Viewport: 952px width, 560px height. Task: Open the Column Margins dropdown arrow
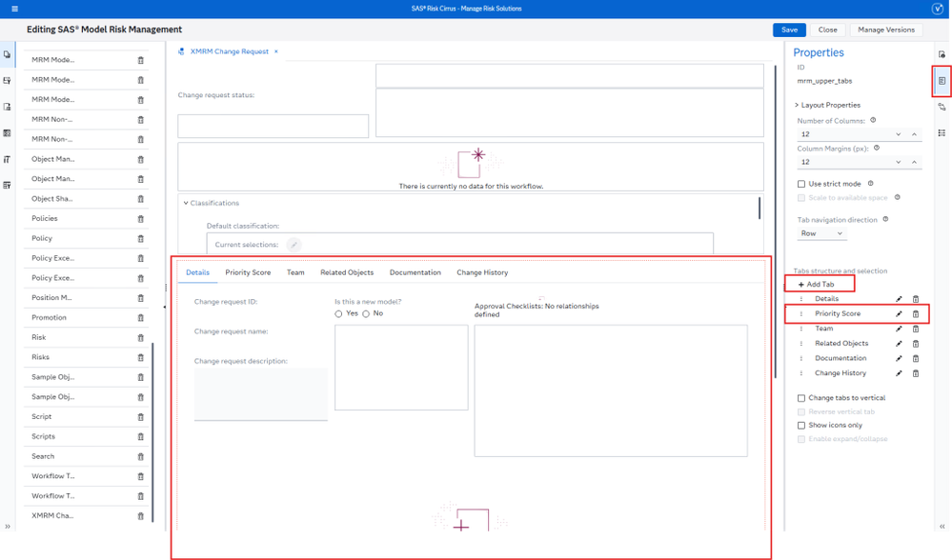(898, 162)
